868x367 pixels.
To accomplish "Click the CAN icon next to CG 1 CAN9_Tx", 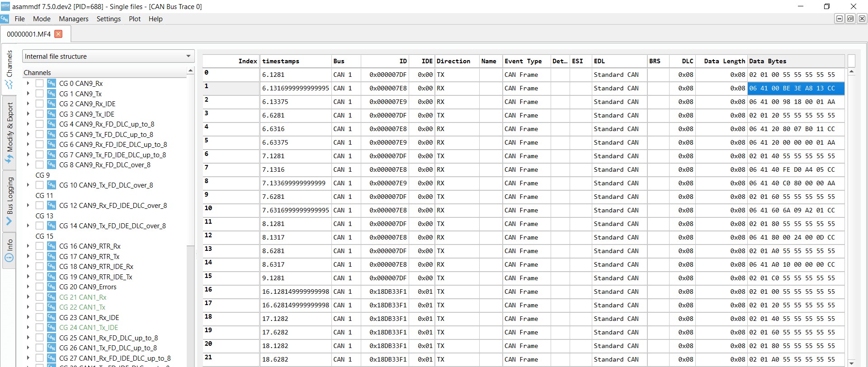I will coord(52,94).
